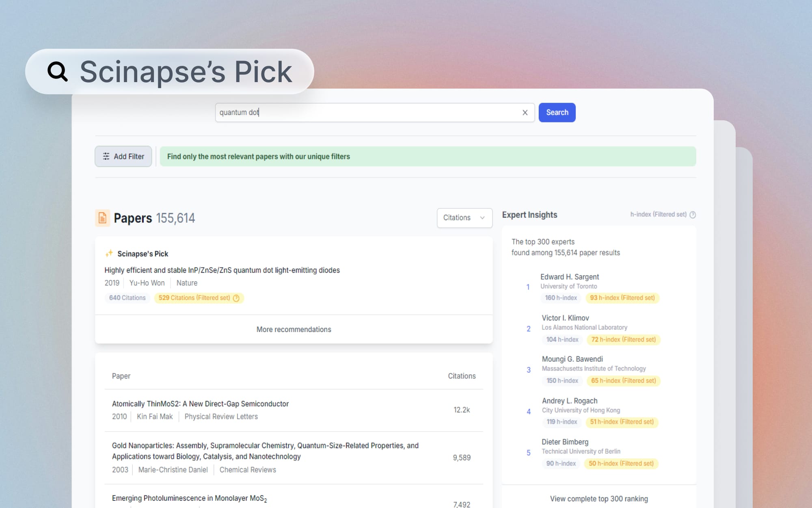The width and height of the screenshot is (812, 508).
Task: Open View complete top 300 ranking
Action: pyautogui.click(x=599, y=499)
